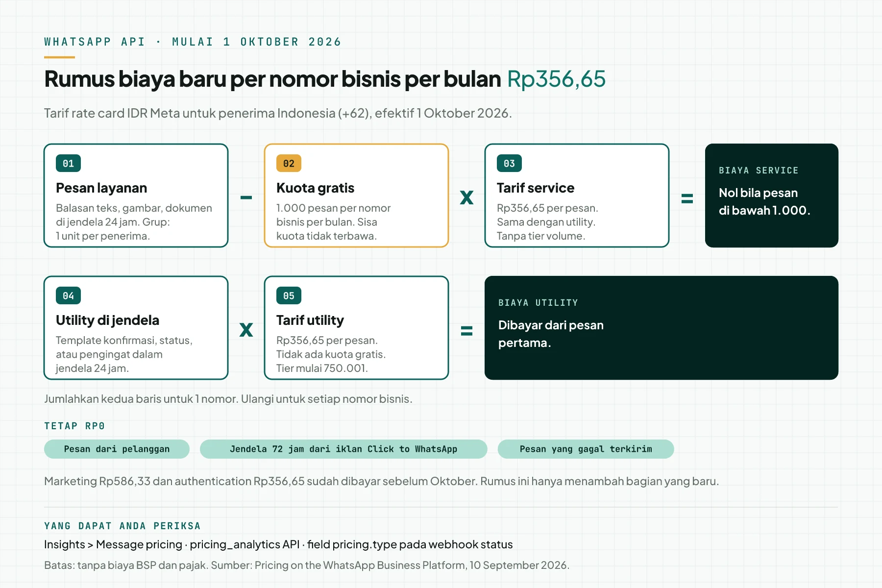
Task: Click the multiply sign before Tarif utility
Action: [246, 330]
